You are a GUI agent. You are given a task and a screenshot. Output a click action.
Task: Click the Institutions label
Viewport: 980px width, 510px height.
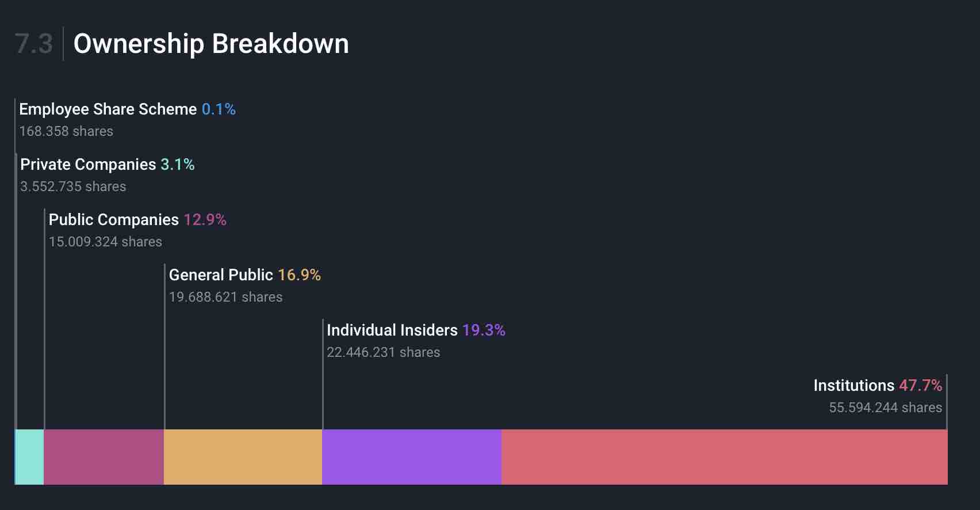853,386
